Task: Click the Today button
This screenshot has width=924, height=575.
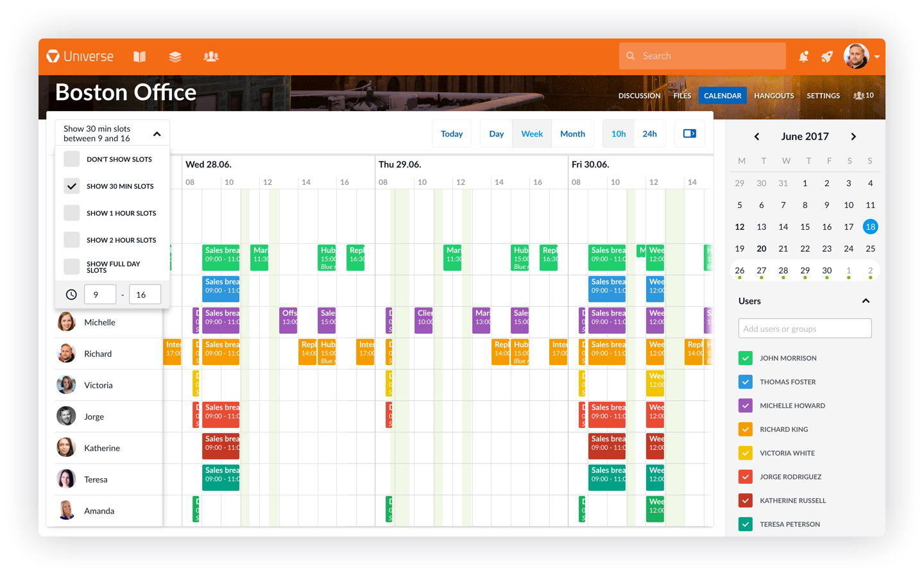Action: (452, 133)
